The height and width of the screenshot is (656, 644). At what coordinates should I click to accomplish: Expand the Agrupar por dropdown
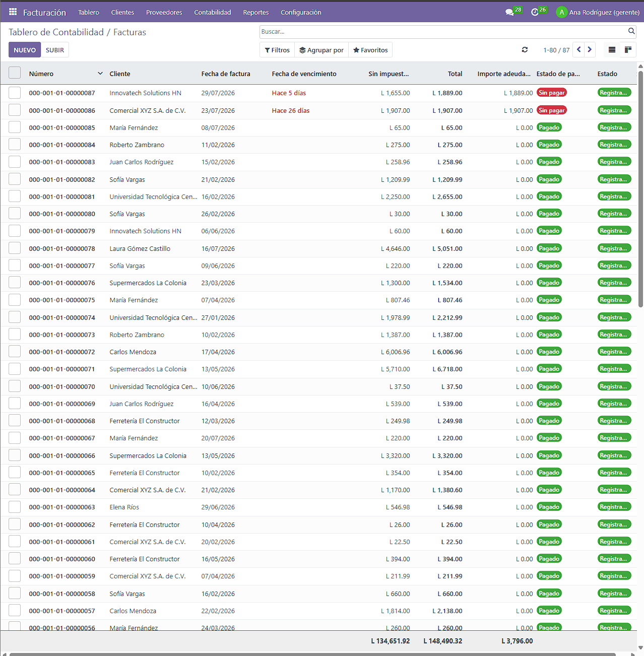coord(321,50)
